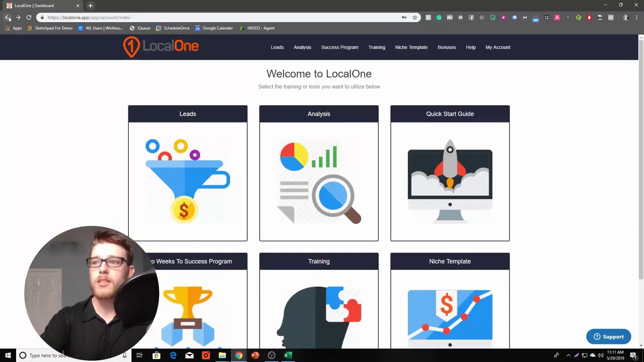Click the blue Support button
Screen dimensions: 644x362
[x=608, y=337]
